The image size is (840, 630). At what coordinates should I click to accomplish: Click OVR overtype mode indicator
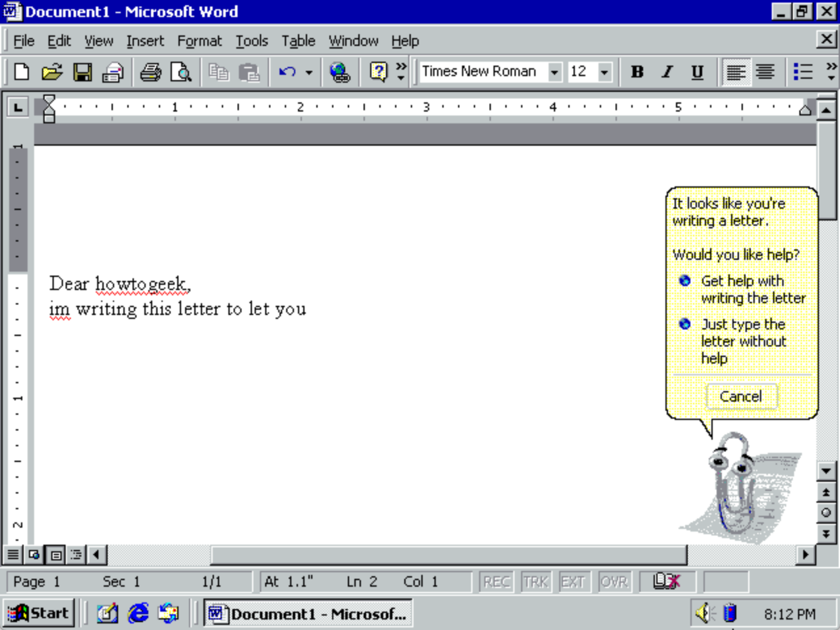614,582
